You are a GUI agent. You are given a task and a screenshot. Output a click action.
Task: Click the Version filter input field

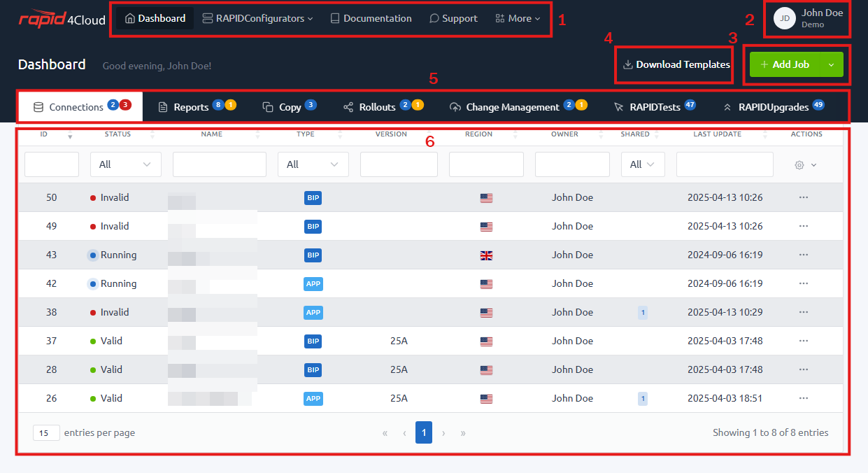[x=399, y=164]
